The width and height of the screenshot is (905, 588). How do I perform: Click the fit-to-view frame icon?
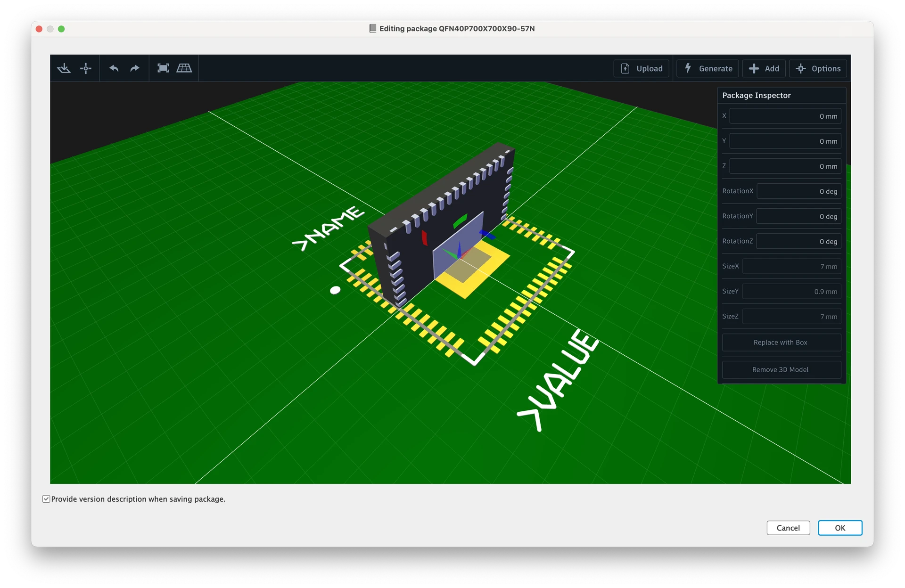(163, 68)
